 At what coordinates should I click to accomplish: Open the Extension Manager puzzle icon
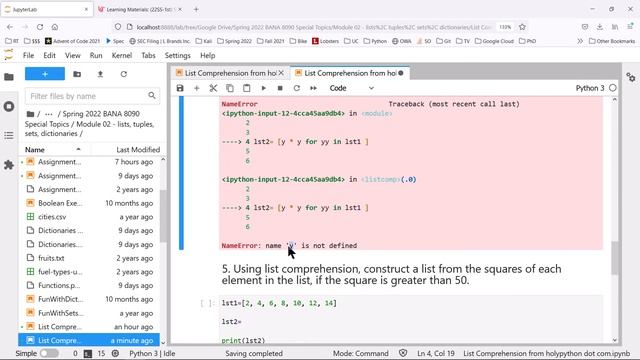(x=9, y=165)
